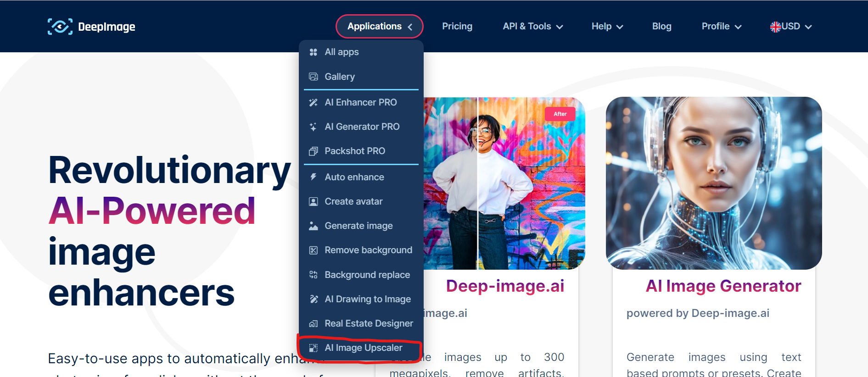Click the Packshot PRO layers icon
868x377 pixels.
coord(314,151)
